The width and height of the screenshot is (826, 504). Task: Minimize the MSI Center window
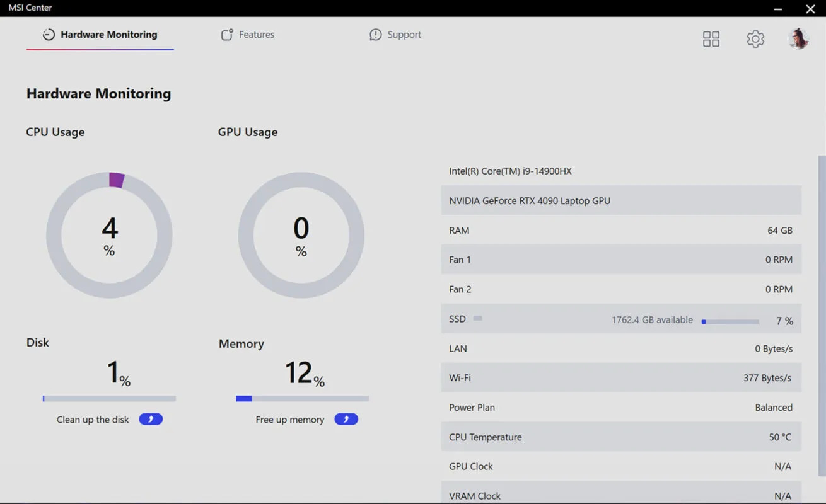click(778, 9)
